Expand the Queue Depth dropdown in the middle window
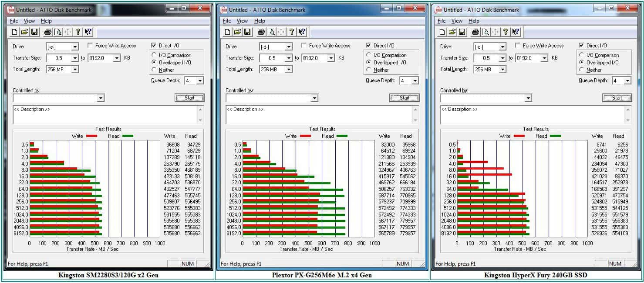 click(x=415, y=81)
